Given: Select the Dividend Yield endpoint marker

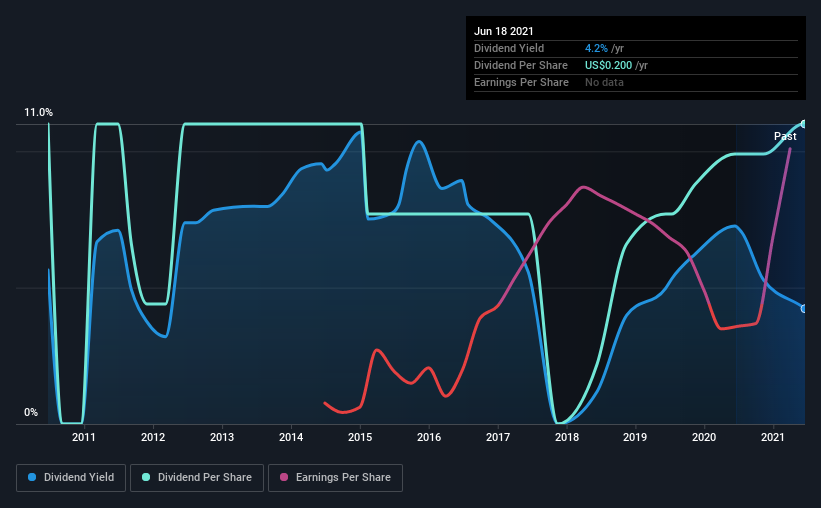Looking at the screenshot, I should tap(803, 309).
